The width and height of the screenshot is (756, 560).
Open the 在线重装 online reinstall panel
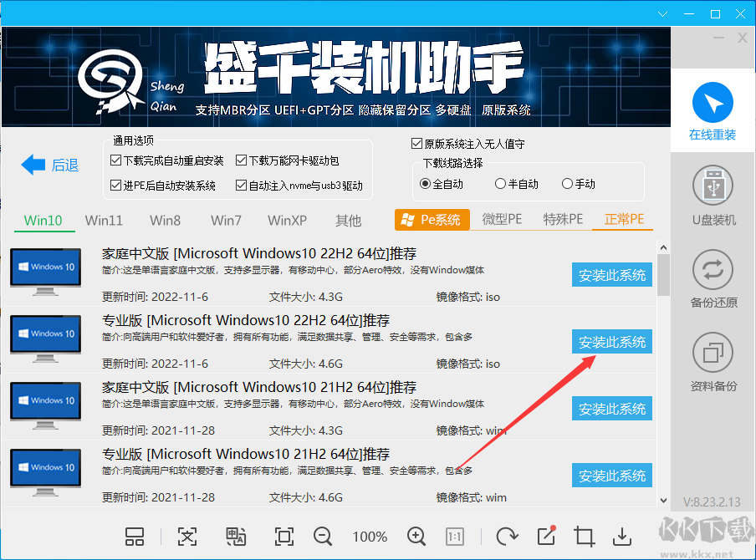click(712, 109)
